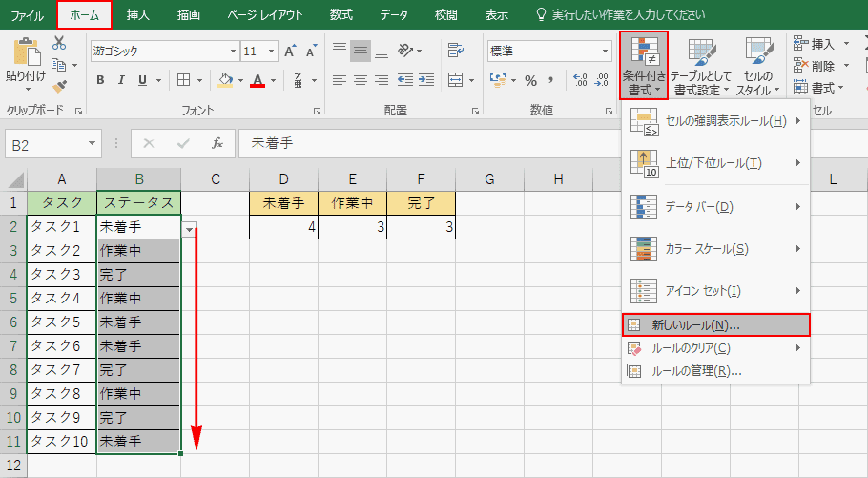Open the dropdown arrow beside cell B2
The image size is (868, 478).
pos(189,228)
